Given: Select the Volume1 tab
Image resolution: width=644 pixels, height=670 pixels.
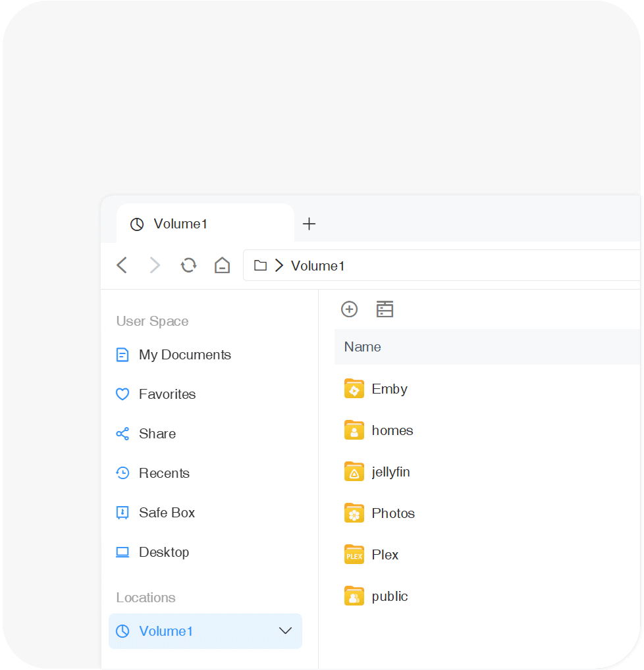Looking at the screenshot, I should click(180, 224).
